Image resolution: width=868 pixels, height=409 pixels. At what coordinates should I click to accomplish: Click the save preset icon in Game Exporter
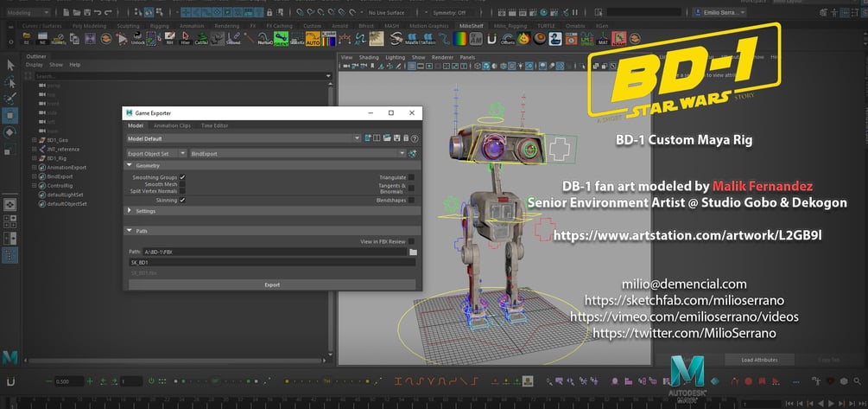(396, 138)
